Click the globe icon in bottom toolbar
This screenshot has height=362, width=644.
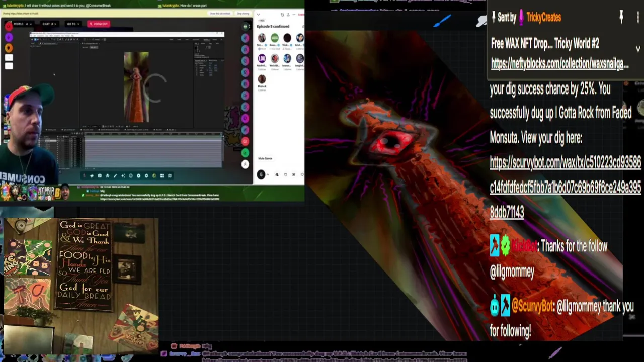pyautogui.click(x=154, y=175)
